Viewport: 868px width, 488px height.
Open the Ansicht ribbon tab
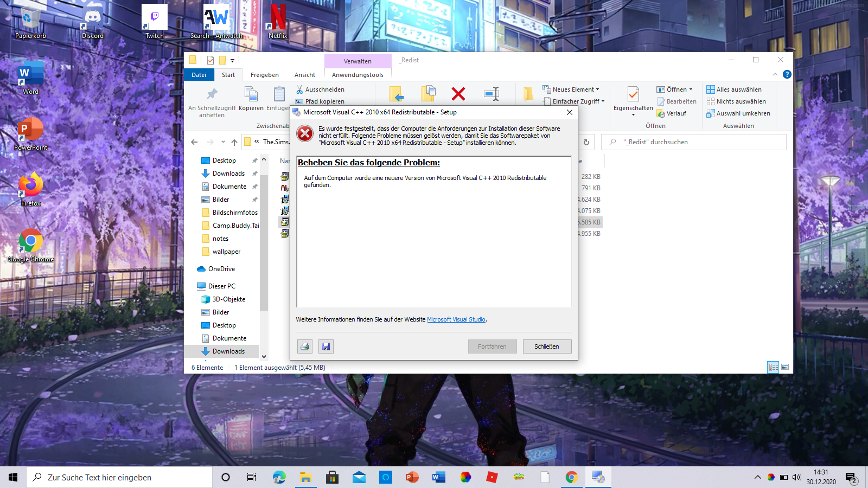pos(304,75)
